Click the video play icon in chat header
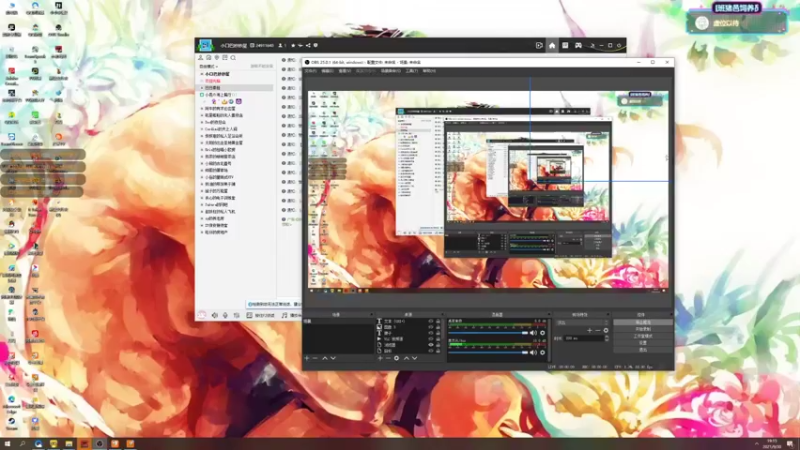 pyautogui.click(x=539, y=45)
